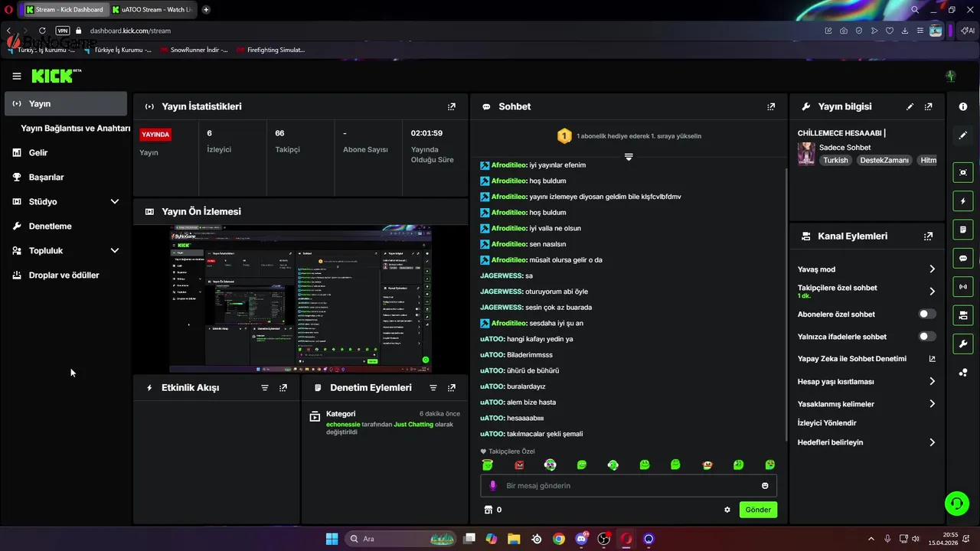The height and width of the screenshot is (551, 980).
Task: Click the shop icon below message box
Action: 488,510
